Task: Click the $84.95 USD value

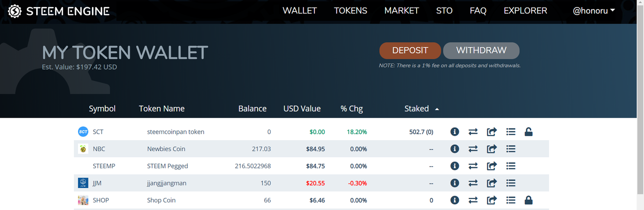Action: click(315, 149)
